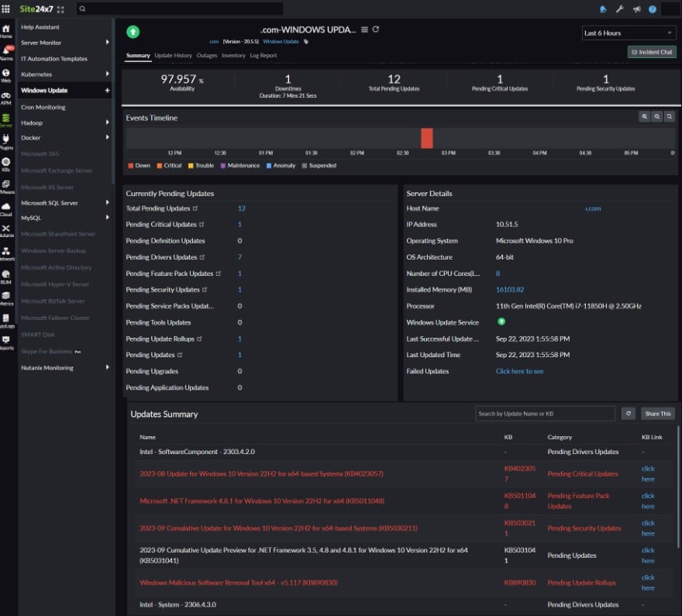Click the Share This button
Screen dimensions: 682x616
coord(658,414)
